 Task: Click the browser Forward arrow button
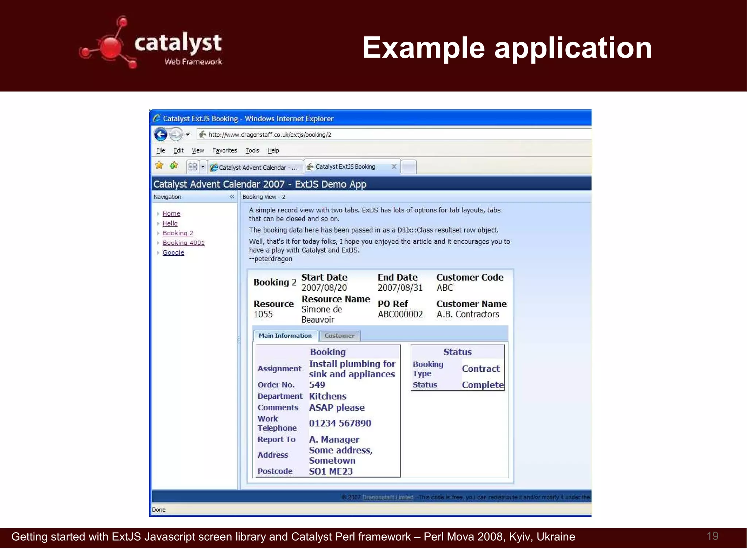click(x=176, y=135)
